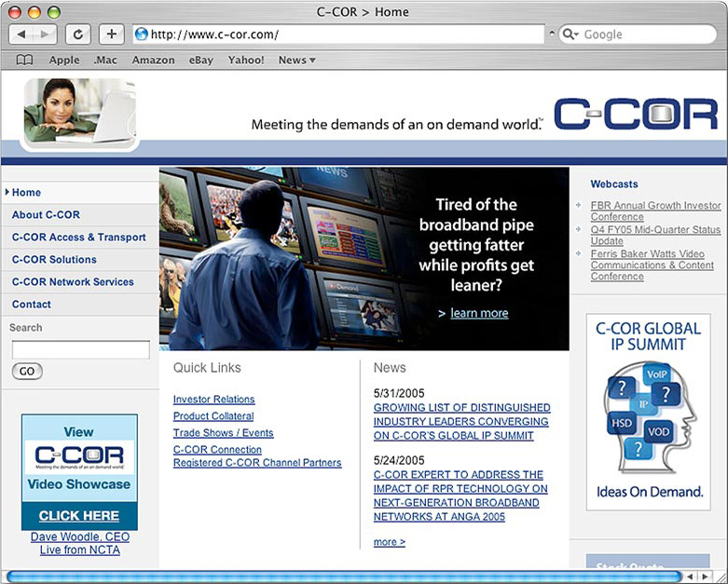Screen dimensions: 728x584
Task: Select About C-COR in the sidebar
Action: pyautogui.click(x=46, y=215)
